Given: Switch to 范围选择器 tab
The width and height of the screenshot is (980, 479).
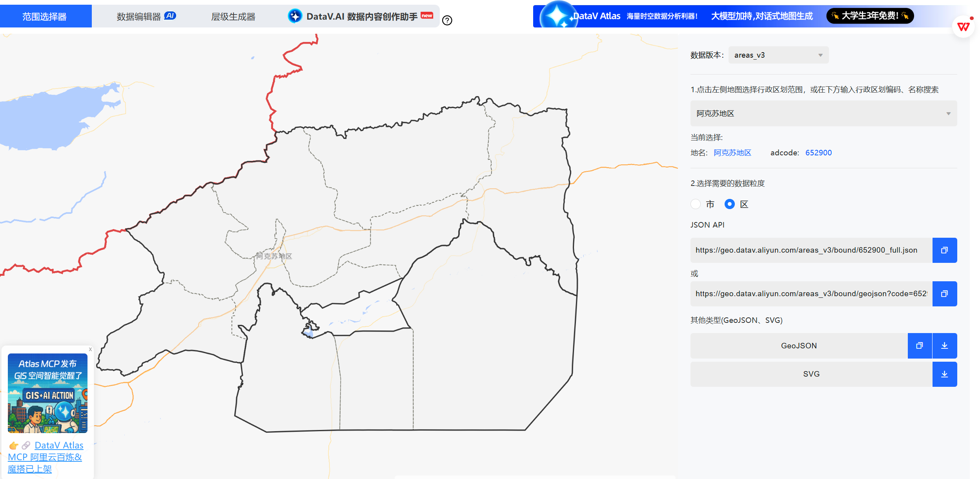Looking at the screenshot, I should [x=46, y=16].
